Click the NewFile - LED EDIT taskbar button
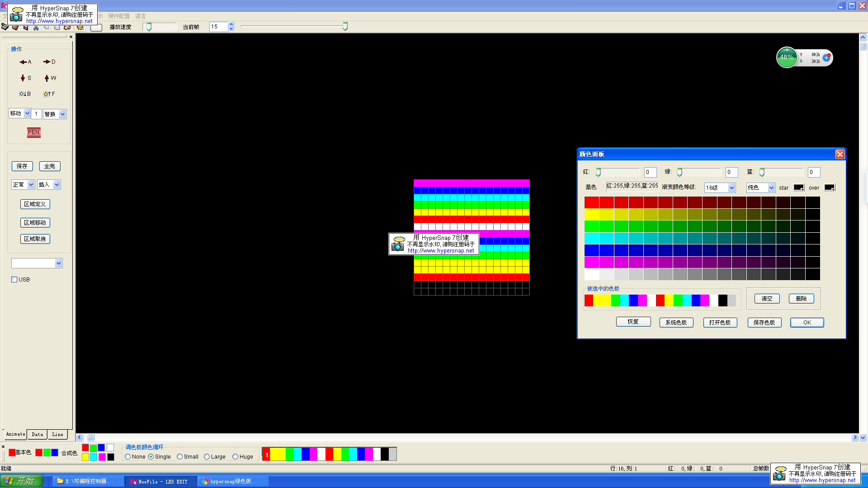The image size is (868, 488). point(161,481)
